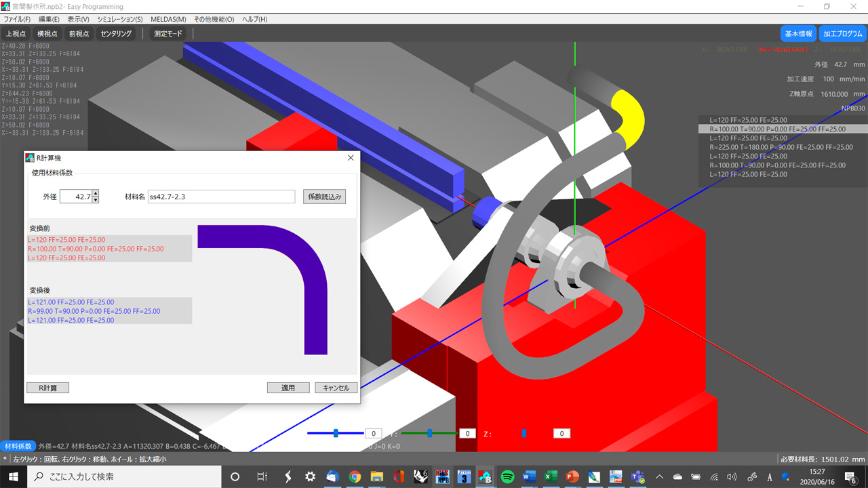Click the 材料名 text field
868x488 pixels.
[x=221, y=197]
